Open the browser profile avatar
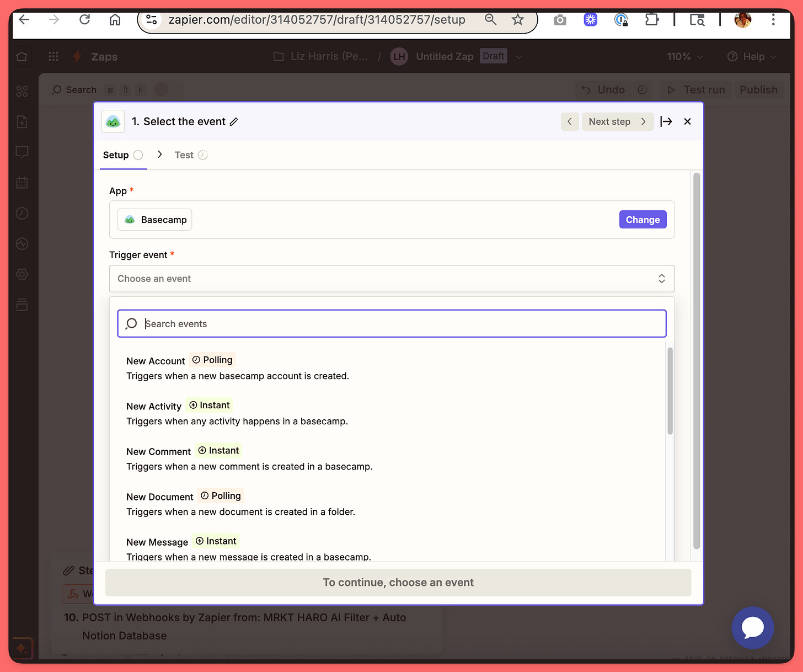The image size is (803, 672). 743,20
